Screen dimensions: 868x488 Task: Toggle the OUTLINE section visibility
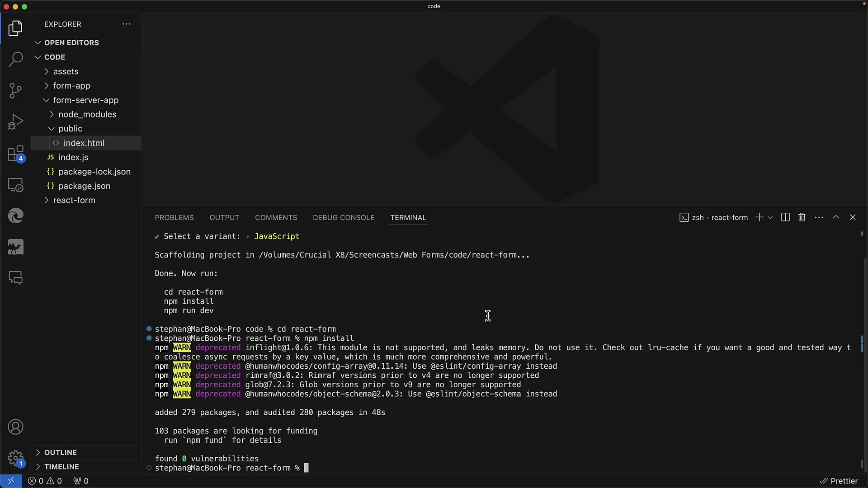point(60,452)
